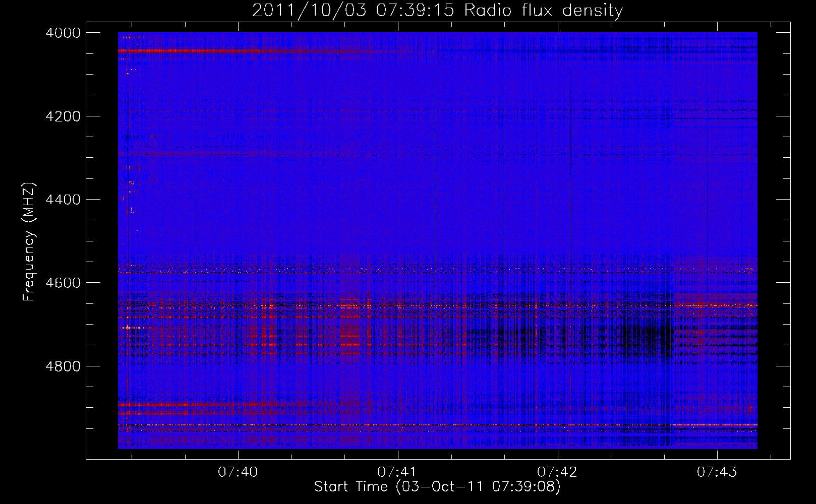Click the 4000 frequency tick label
The image size is (816, 504).
63,33
